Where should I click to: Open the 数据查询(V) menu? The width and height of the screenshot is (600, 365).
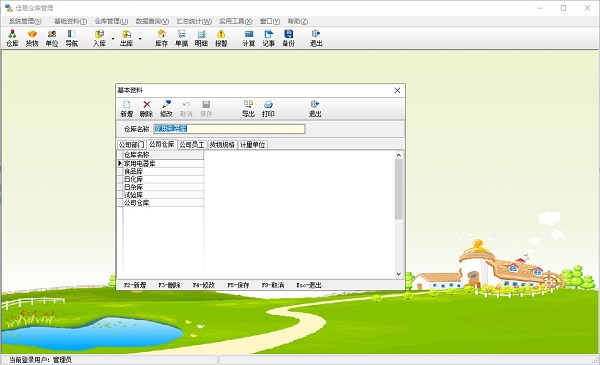point(152,21)
